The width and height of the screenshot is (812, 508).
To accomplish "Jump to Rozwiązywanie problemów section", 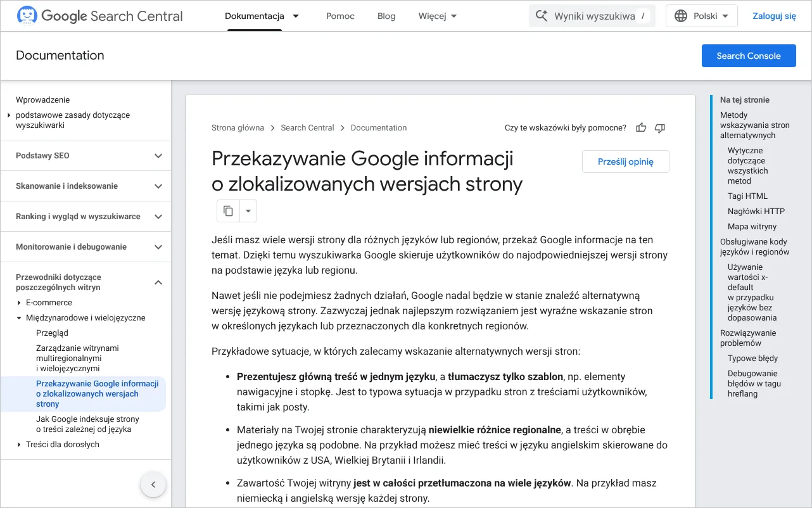I will [x=748, y=338].
